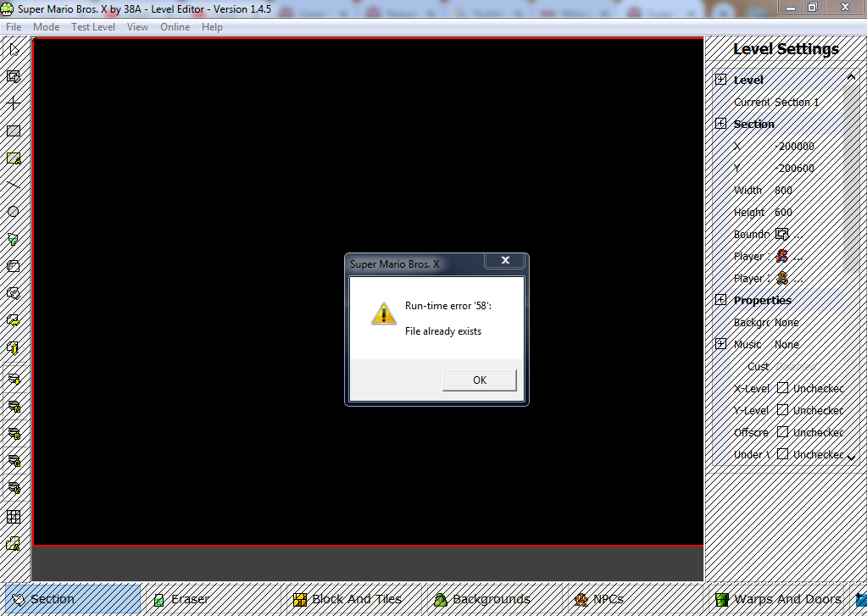
Task: Choose the line drawing tool
Action: pos(14,186)
